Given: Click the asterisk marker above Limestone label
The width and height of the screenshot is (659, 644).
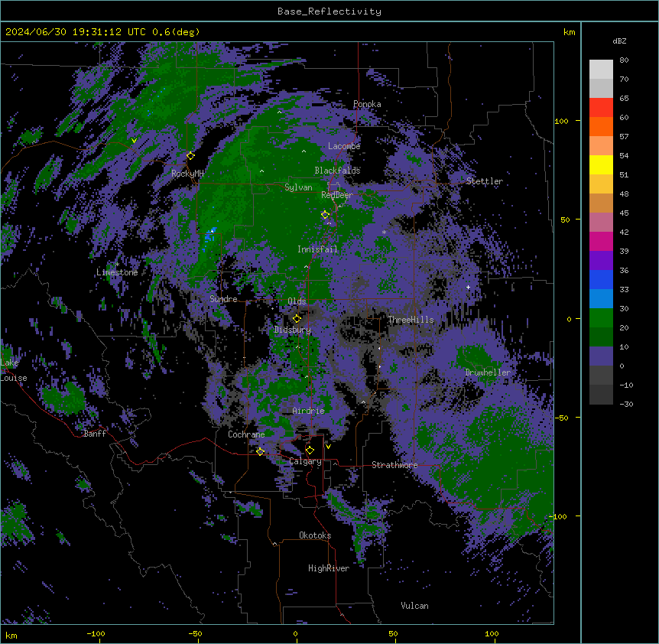Looking at the screenshot, I should click(117, 264).
